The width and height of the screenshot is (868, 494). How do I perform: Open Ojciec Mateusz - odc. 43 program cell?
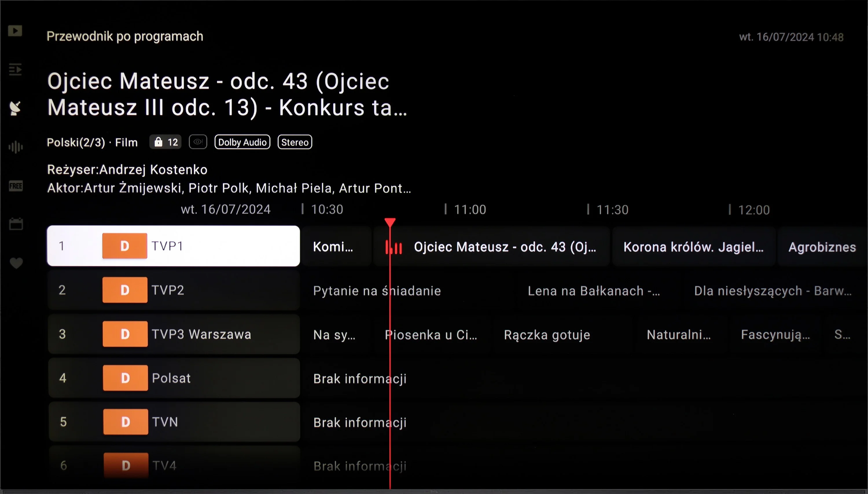tap(492, 247)
